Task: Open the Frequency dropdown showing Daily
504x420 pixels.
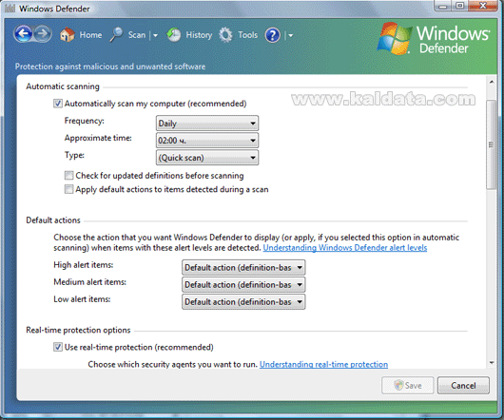Action: click(x=207, y=123)
